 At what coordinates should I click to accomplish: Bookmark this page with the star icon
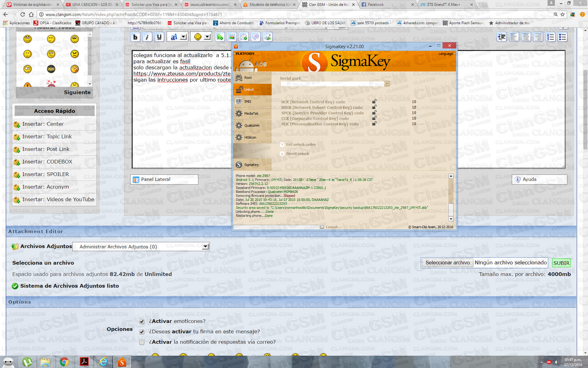tap(563, 14)
